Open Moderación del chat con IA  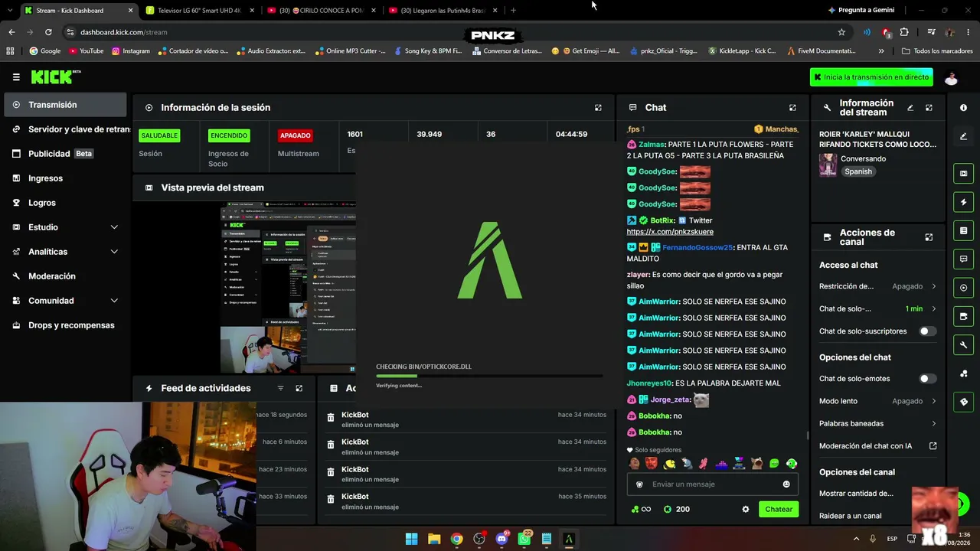[877, 446]
